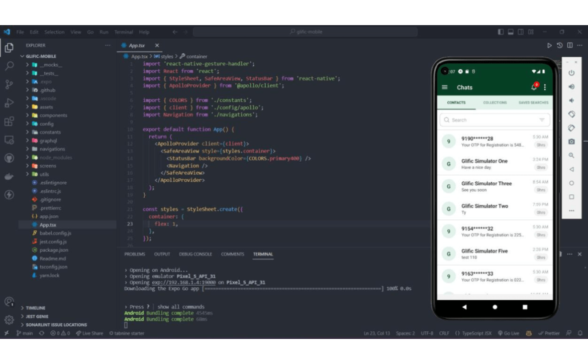This screenshot has height=364, width=588.
Task: Open emulator extended controls via ellipsis icon
Action: [x=572, y=211]
